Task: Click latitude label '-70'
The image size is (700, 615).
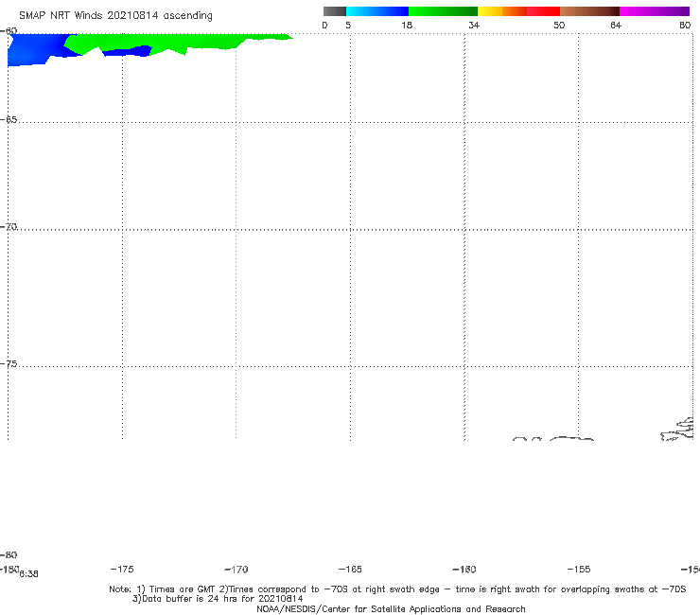Action: pos(9,227)
